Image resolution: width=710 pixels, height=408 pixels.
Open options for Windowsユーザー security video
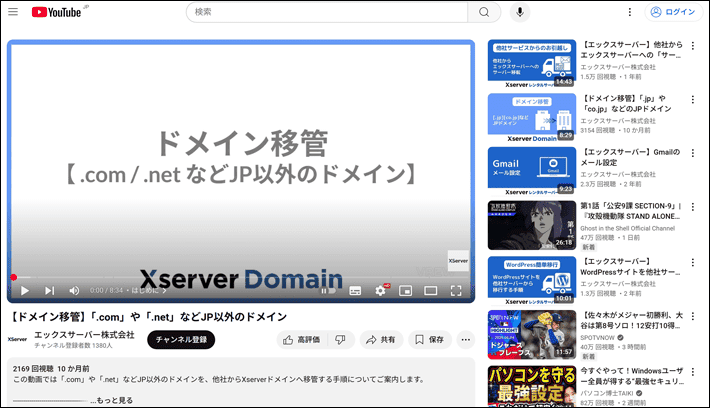tap(693, 372)
